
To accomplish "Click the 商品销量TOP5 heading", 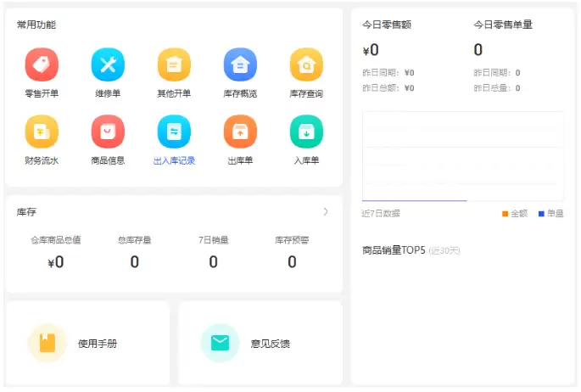I will [x=394, y=250].
